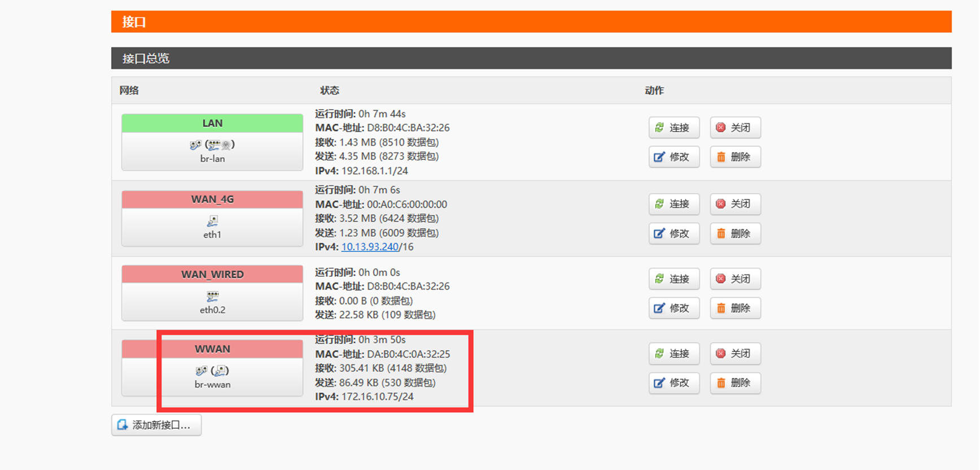The width and height of the screenshot is (980, 470).
Task: Connect the WAN_WIRED interface
Action: [x=673, y=279]
